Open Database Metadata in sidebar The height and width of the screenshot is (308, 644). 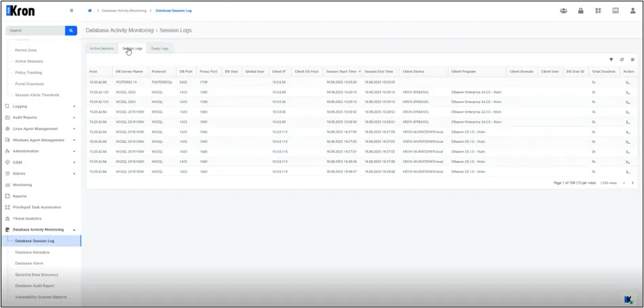coord(32,252)
